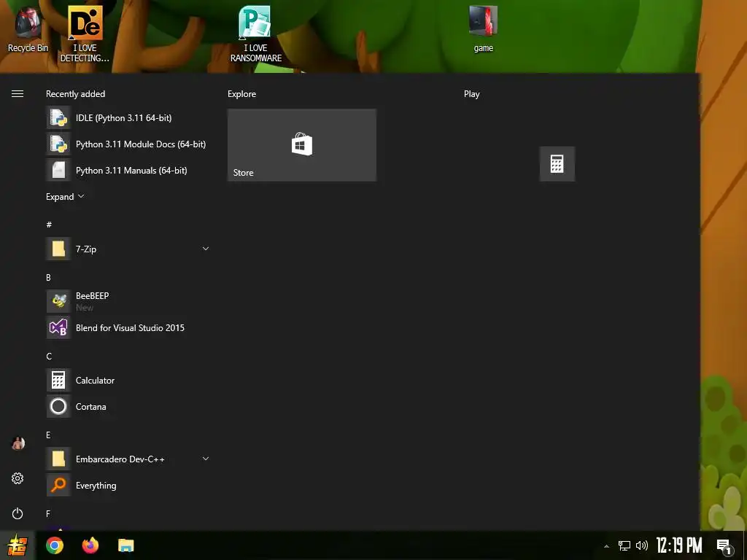The height and width of the screenshot is (560, 747).
Task: Expand the 7-Zip folder chevron
Action: pyautogui.click(x=205, y=249)
